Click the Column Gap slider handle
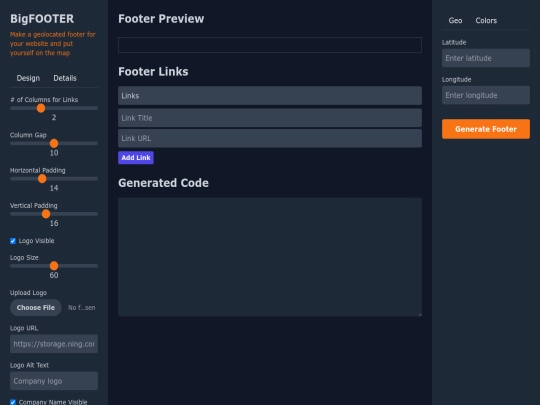The image size is (540, 405). point(54,143)
